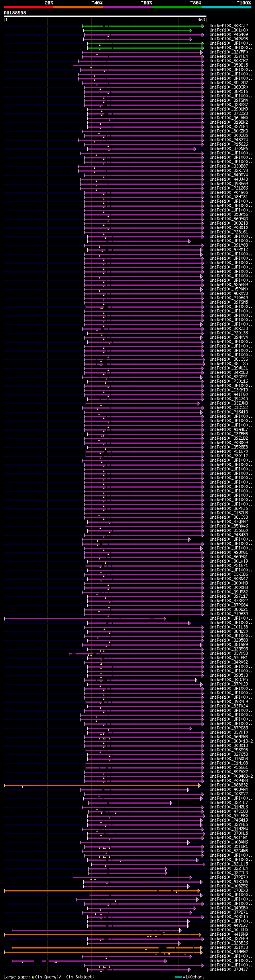
Task: Click the red 20% identity legend segment
Action: [x=29, y=7]
